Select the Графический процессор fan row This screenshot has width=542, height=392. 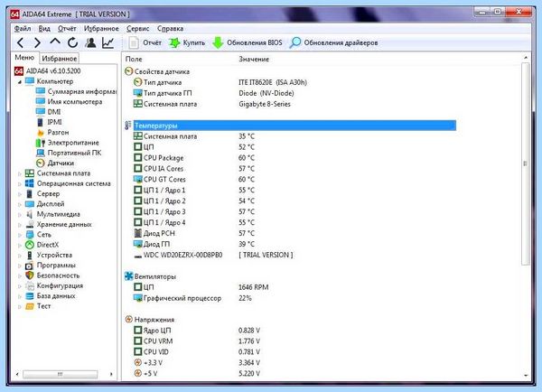coord(192,298)
